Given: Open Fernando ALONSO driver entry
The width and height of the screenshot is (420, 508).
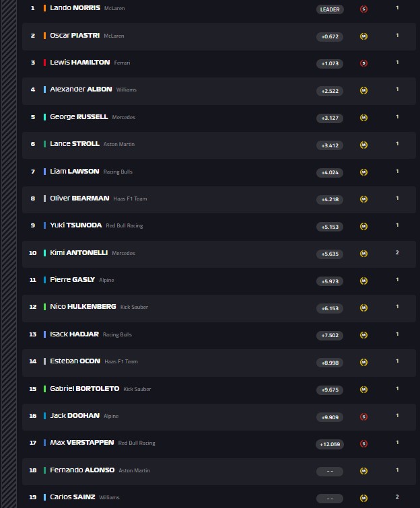Looking at the screenshot, I should 82,470.
